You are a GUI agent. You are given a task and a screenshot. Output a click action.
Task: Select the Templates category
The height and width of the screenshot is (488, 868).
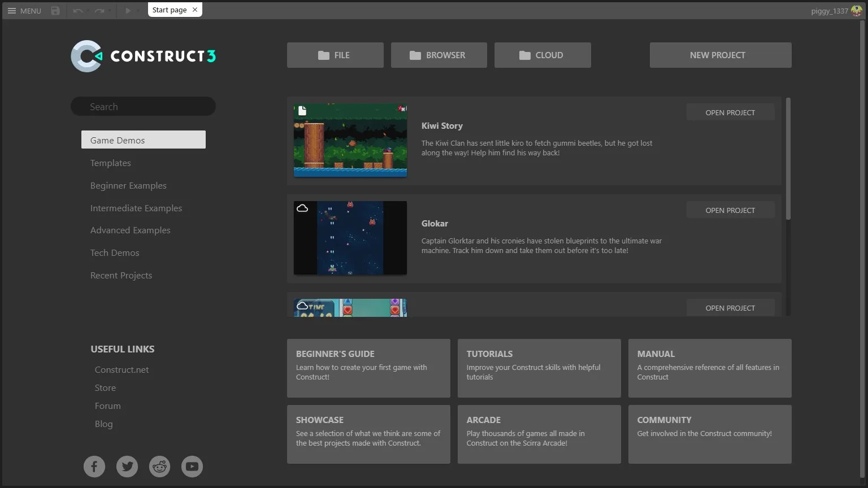144,163
